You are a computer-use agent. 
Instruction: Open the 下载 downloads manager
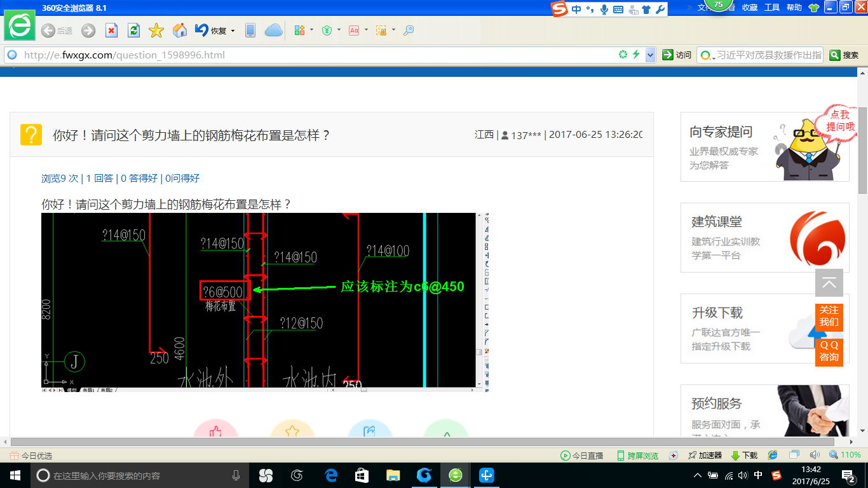click(x=745, y=456)
